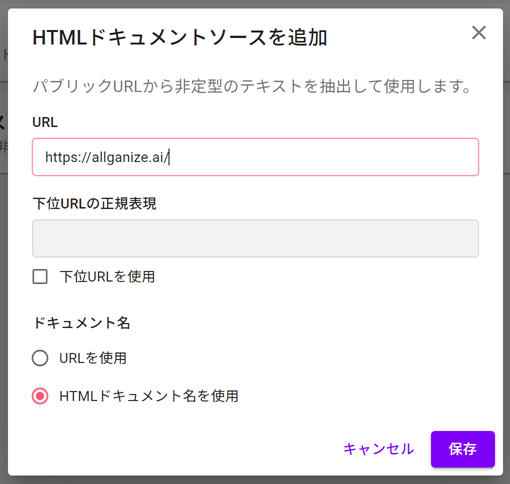
Task: Click the パブリックURL description text
Action: (x=252, y=86)
